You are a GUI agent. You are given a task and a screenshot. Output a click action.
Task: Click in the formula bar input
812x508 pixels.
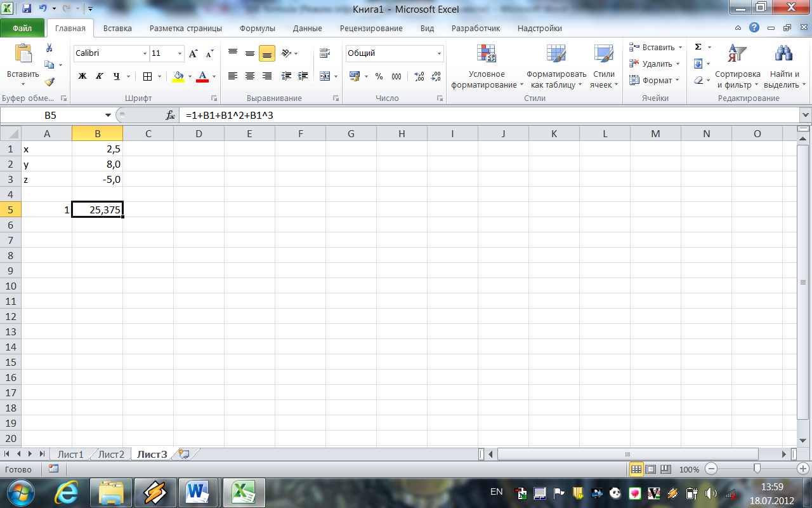pyautogui.click(x=490, y=116)
